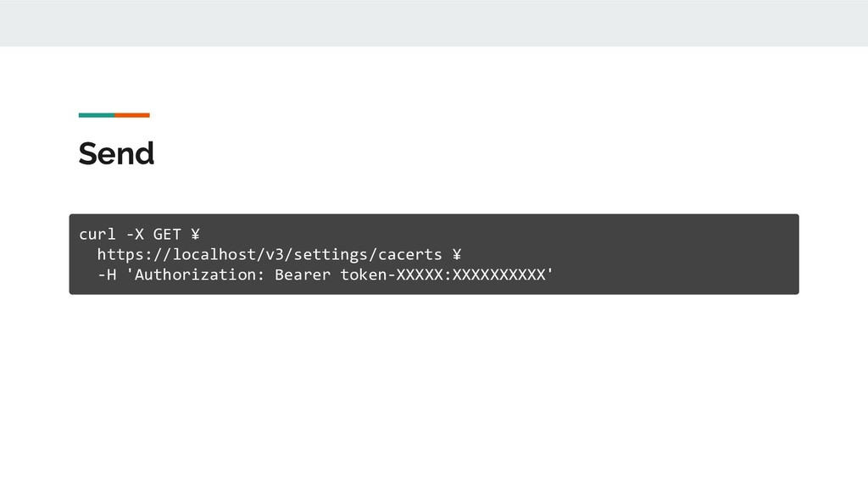Viewport: 868px width, 488px height.
Task: Select the orange segment of the accent bar
Action: coord(132,115)
